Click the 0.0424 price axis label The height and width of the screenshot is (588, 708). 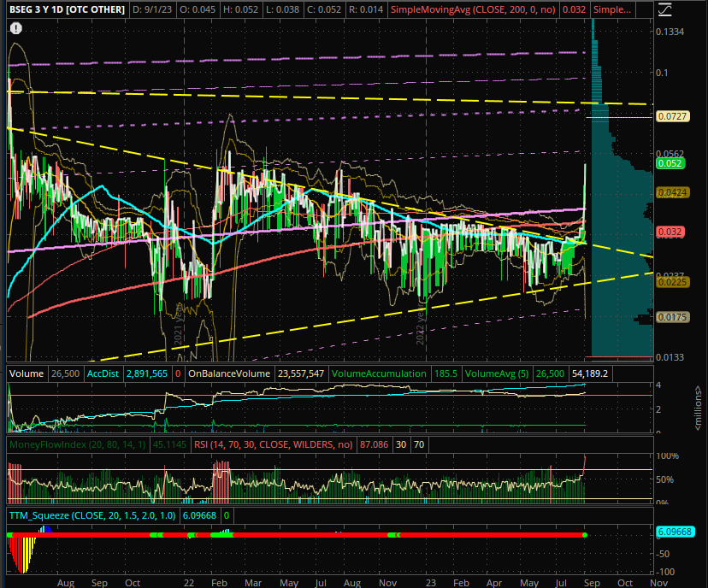672,192
